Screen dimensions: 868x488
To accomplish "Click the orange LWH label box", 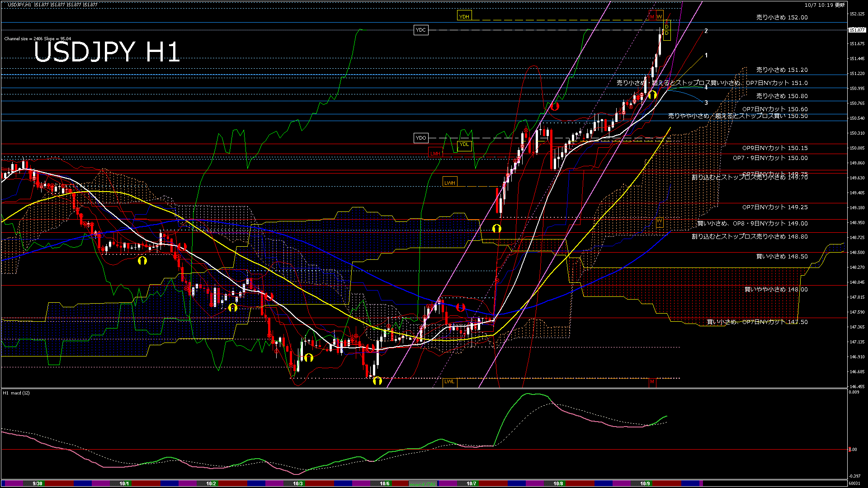I will coord(449,183).
